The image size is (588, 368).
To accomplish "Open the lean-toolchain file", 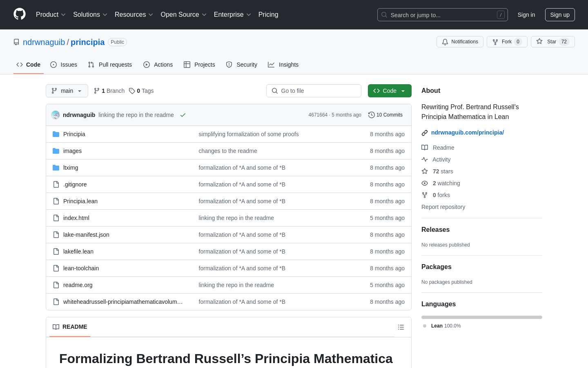I will pos(81,268).
